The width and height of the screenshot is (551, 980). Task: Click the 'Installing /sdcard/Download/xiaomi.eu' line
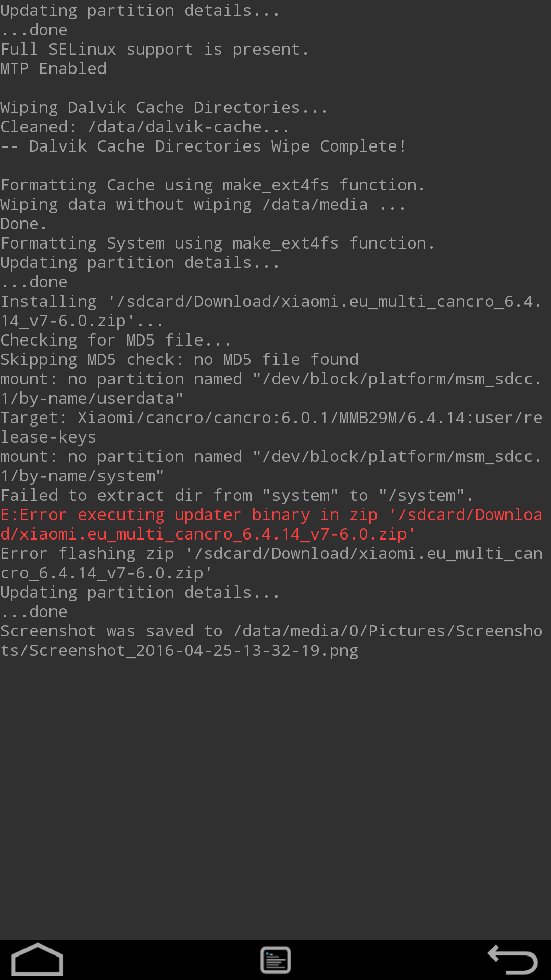coord(270,311)
